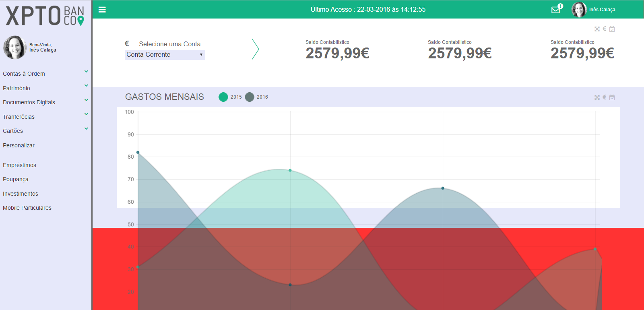Image resolution: width=644 pixels, height=310 pixels.
Task: Expand the Cartões chevron
Action: pos(86,128)
